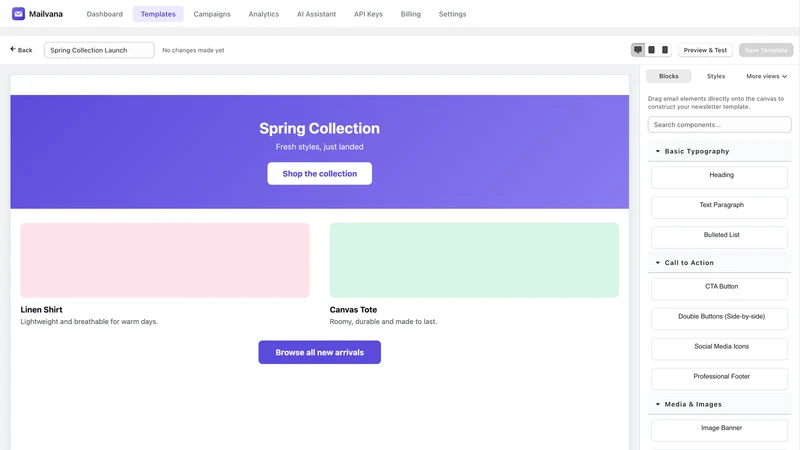Click the Linen Shirt product title

pos(41,310)
